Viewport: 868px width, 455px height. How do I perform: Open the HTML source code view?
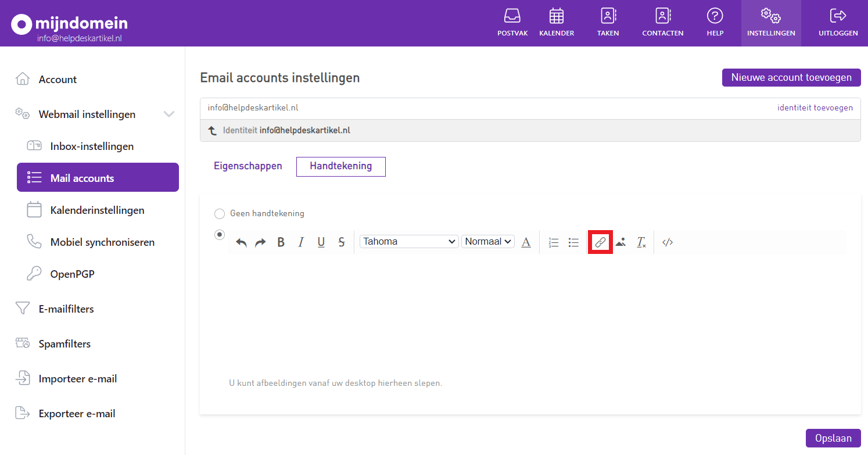(x=668, y=242)
